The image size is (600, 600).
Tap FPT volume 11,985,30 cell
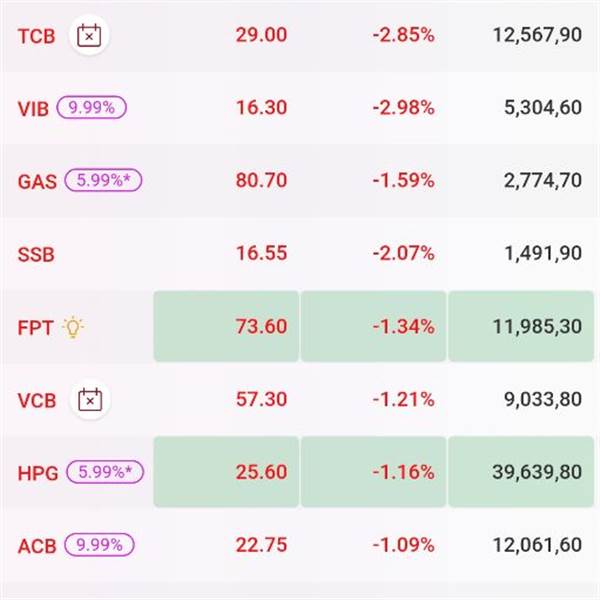pos(520,326)
